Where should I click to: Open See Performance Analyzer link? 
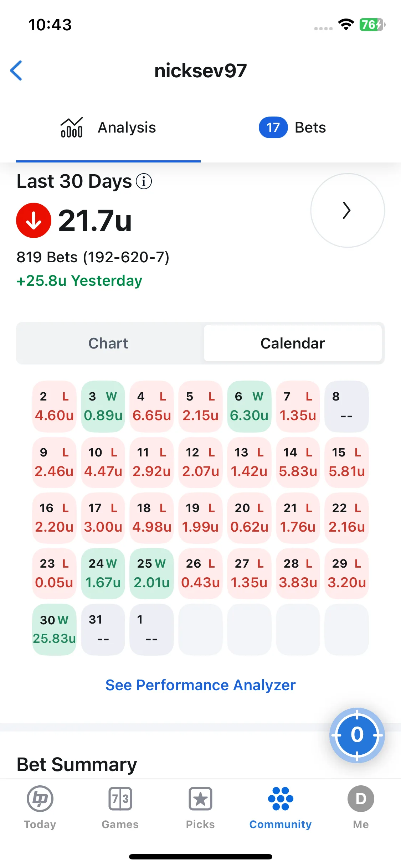[x=201, y=685]
